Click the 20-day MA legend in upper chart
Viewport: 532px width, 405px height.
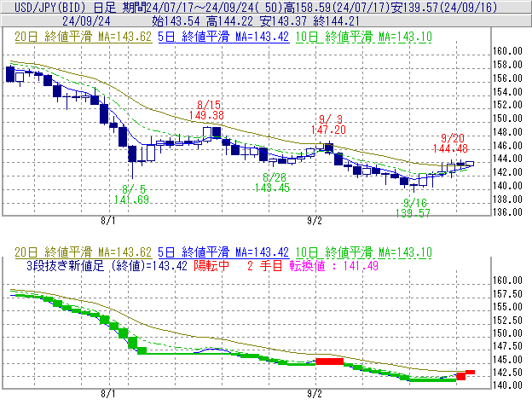(84, 37)
